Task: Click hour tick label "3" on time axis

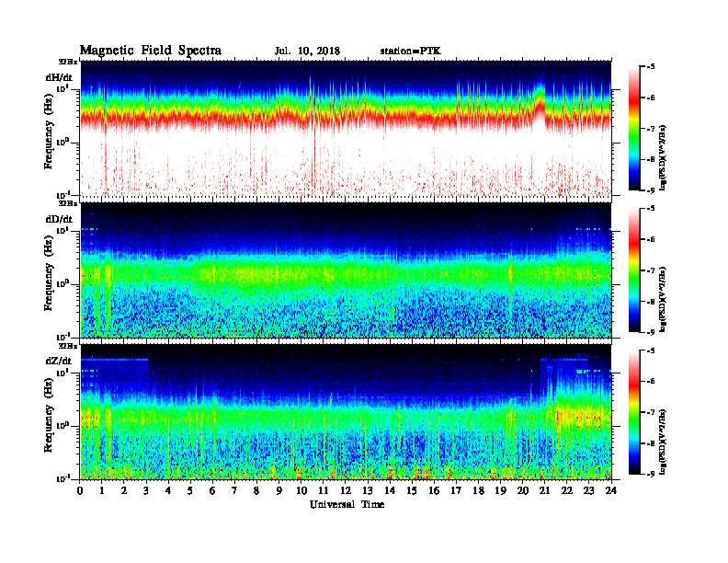Action: tap(146, 490)
